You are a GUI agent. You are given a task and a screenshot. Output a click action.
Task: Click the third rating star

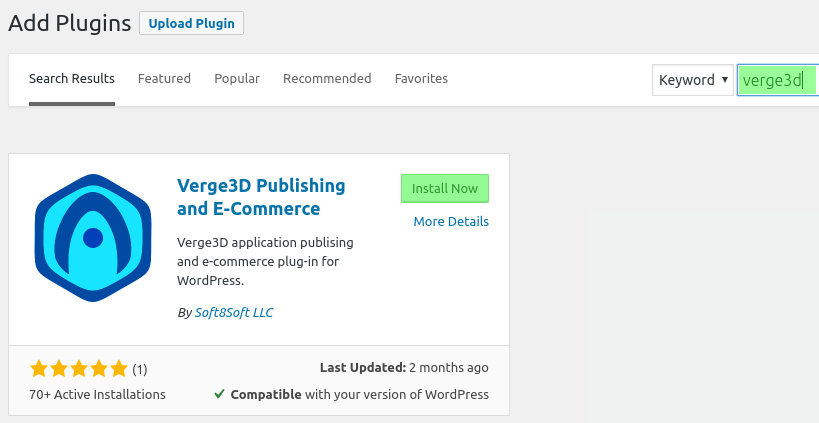click(x=79, y=369)
